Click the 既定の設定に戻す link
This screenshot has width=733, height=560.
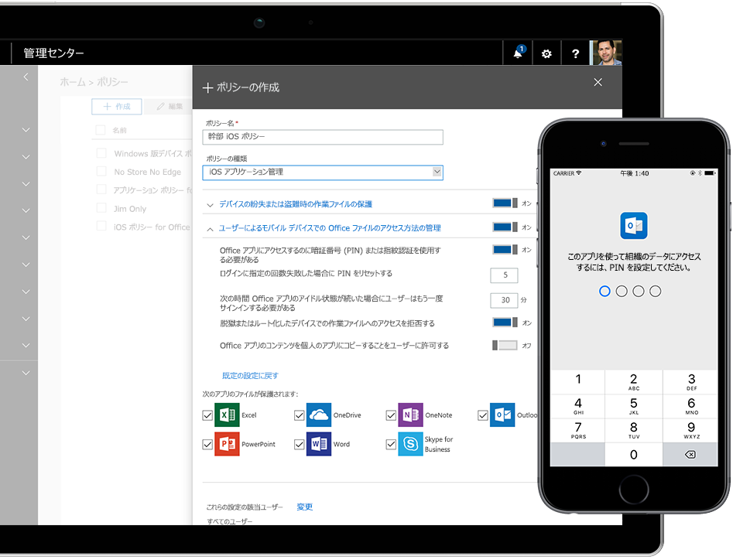pyautogui.click(x=250, y=375)
